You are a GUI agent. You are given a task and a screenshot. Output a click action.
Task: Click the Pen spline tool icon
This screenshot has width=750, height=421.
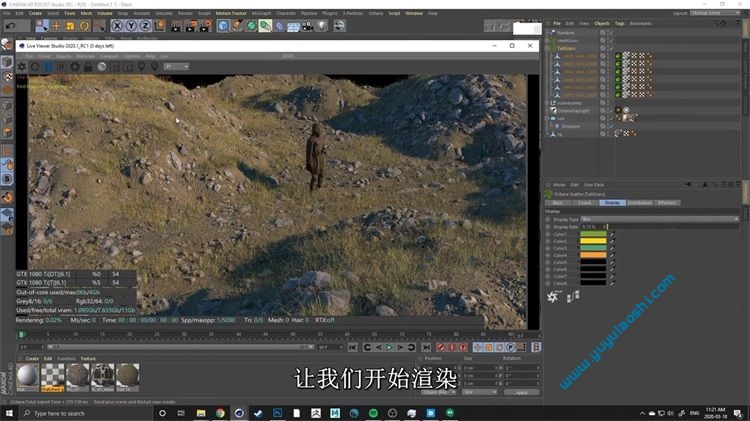pos(237,25)
